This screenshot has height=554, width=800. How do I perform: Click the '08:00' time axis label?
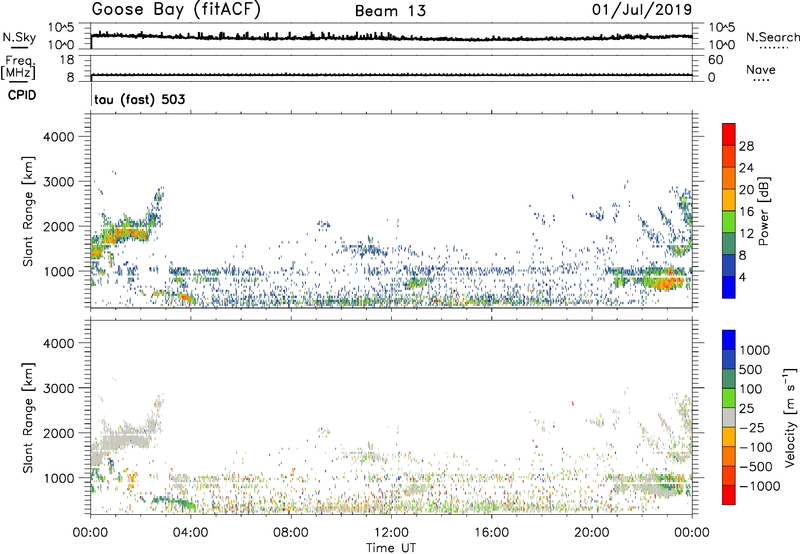[x=291, y=533]
